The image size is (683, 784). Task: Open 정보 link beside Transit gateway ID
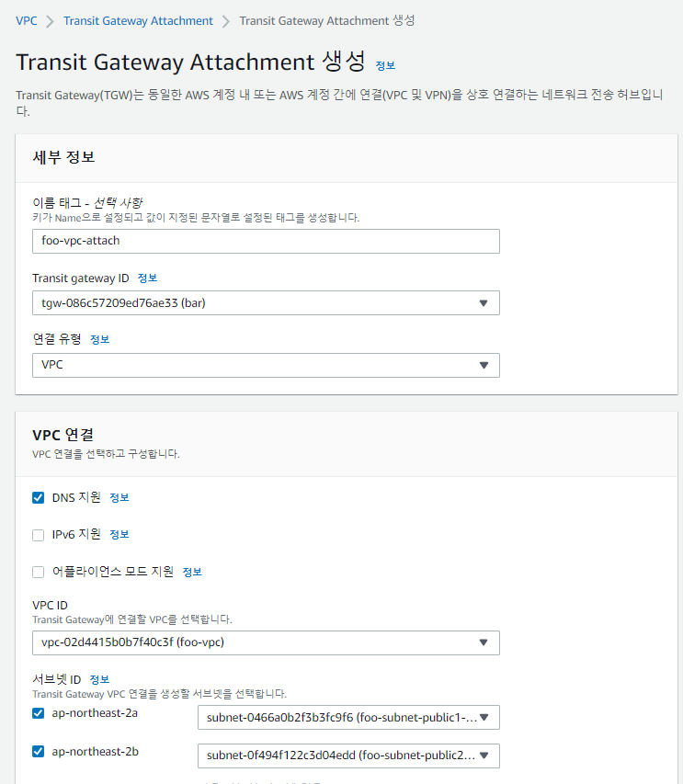[148, 278]
